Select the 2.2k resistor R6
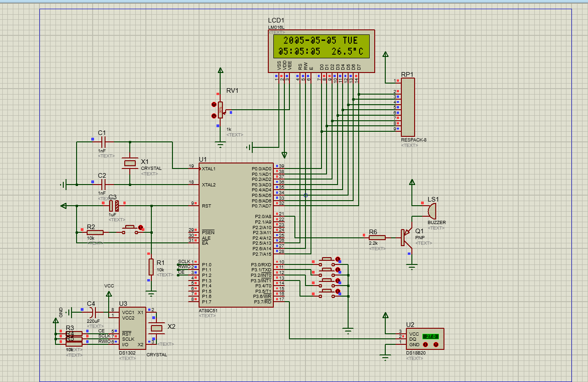The image size is (588, 382). tap(377, 237)
